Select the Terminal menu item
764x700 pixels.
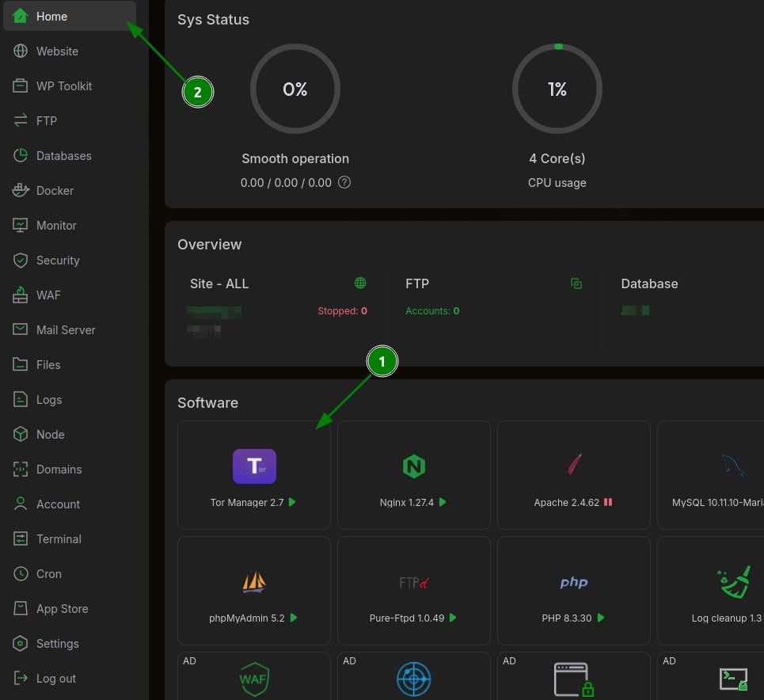tap(69, 539)
